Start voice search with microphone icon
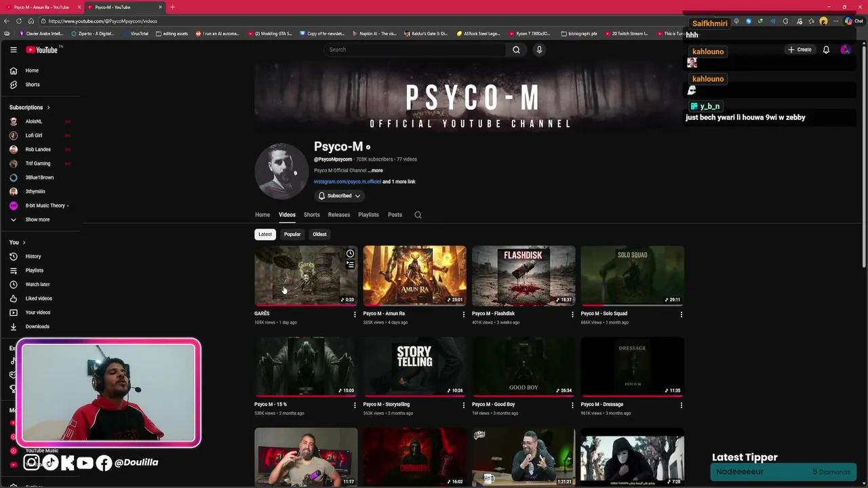868x488 pixels. point(539,49)
